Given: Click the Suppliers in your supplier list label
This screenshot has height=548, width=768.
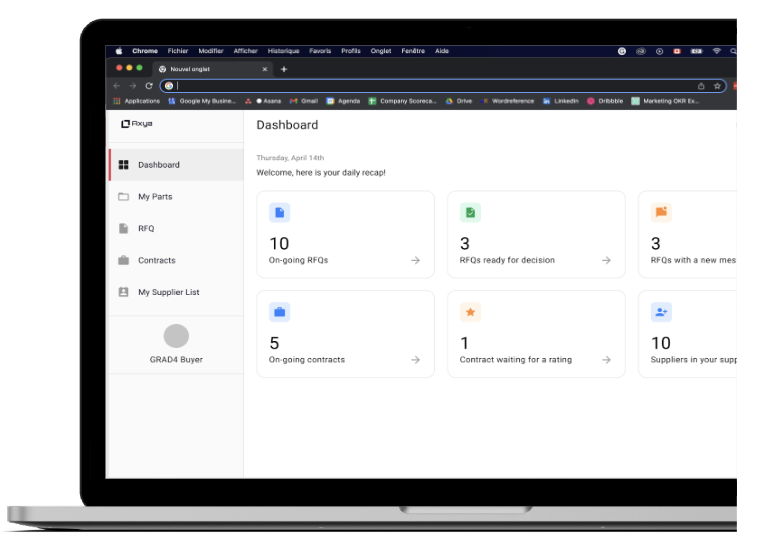Looking at the screenshot, I should tap(694, 359).
